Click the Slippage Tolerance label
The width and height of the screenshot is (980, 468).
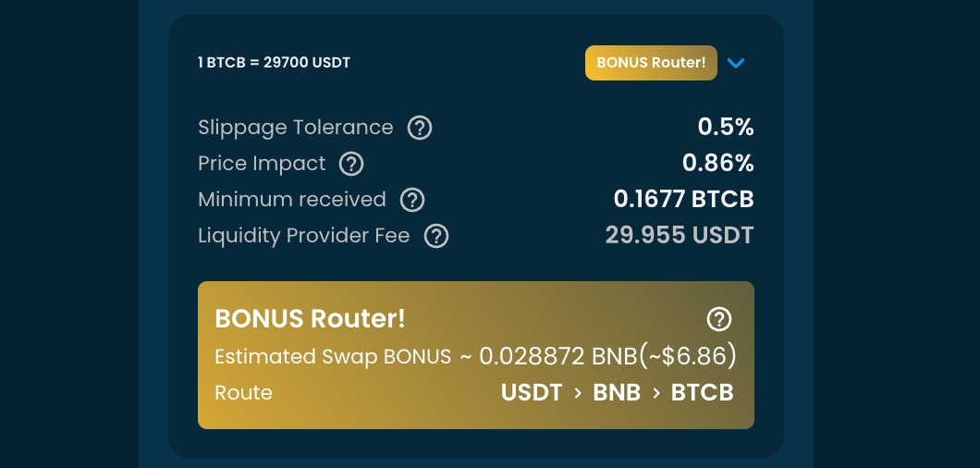coord(296,128)
